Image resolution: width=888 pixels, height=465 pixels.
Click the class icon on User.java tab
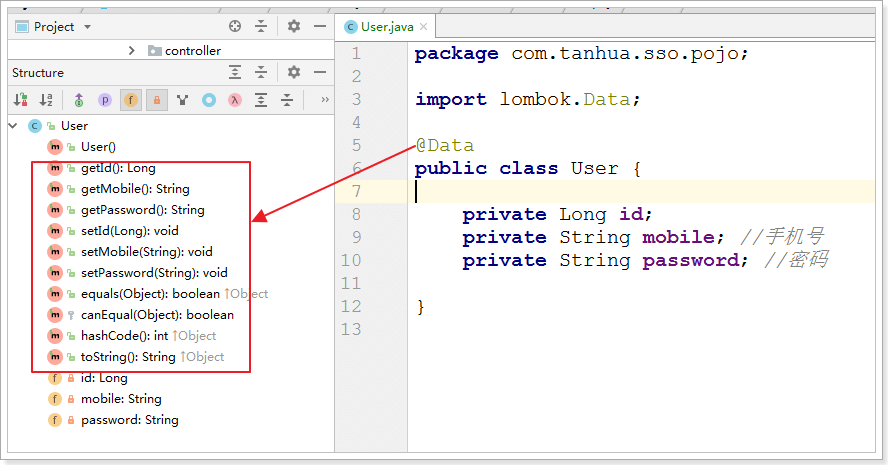tap(351, 27)
